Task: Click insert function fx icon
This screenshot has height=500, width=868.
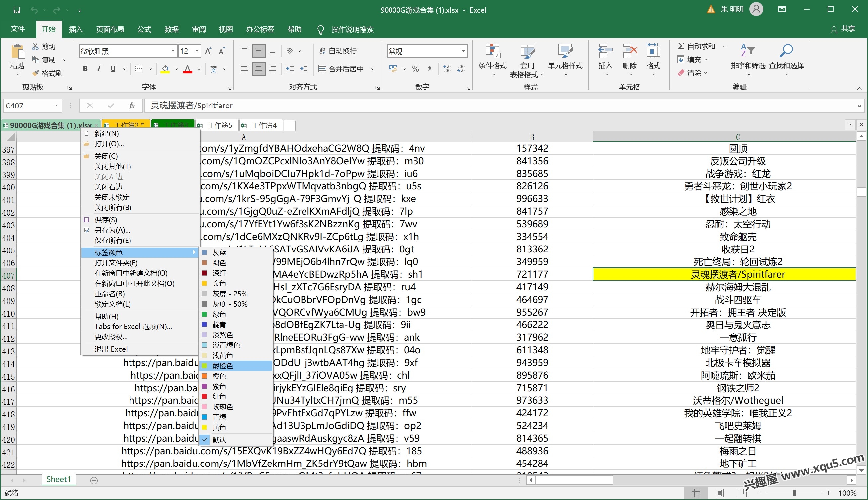Action: (x=131, y=106)
